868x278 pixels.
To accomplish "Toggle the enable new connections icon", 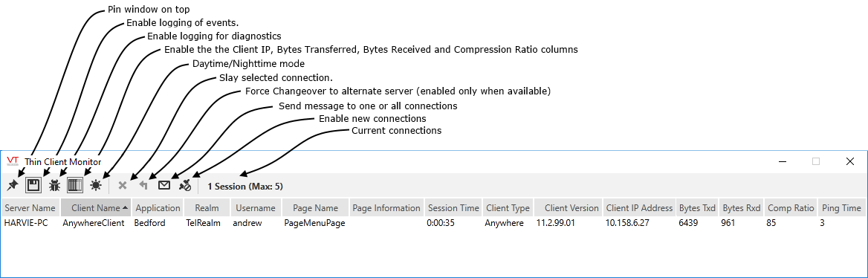I will (x=186, y=186).
